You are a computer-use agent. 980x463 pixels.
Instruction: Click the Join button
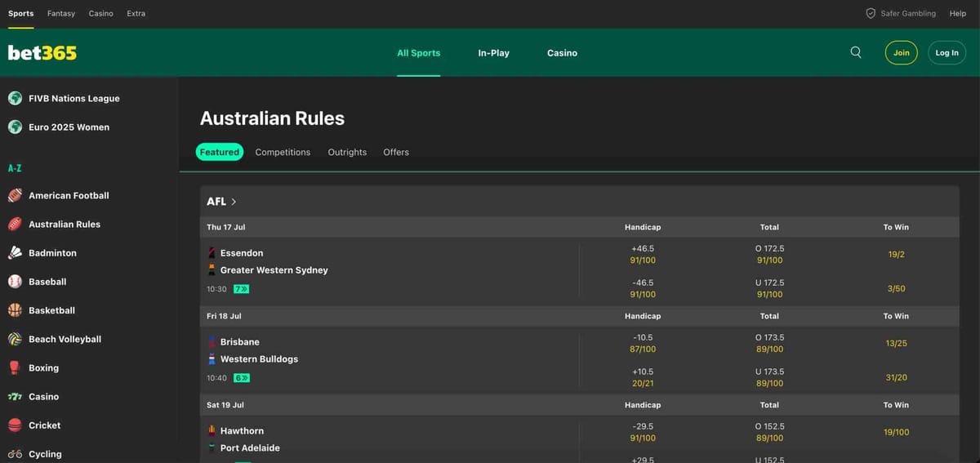tap(902, 52)
